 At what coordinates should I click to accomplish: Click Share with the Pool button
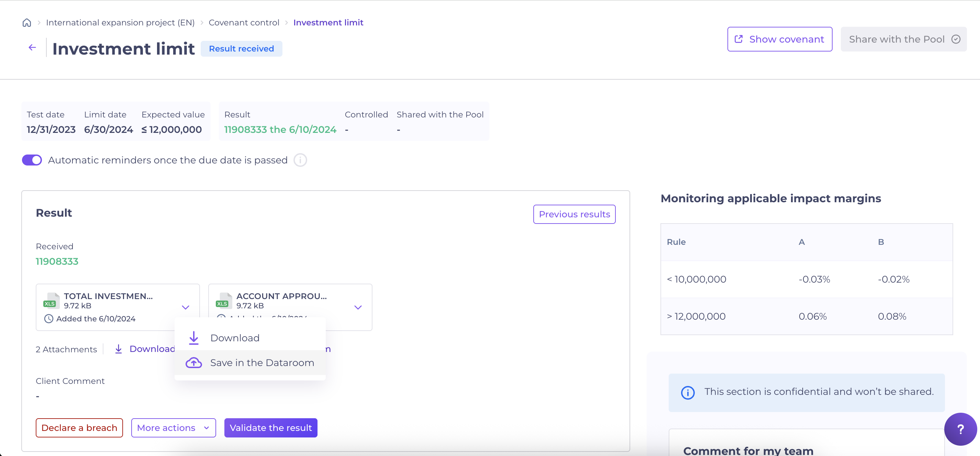tap(903, 39)
